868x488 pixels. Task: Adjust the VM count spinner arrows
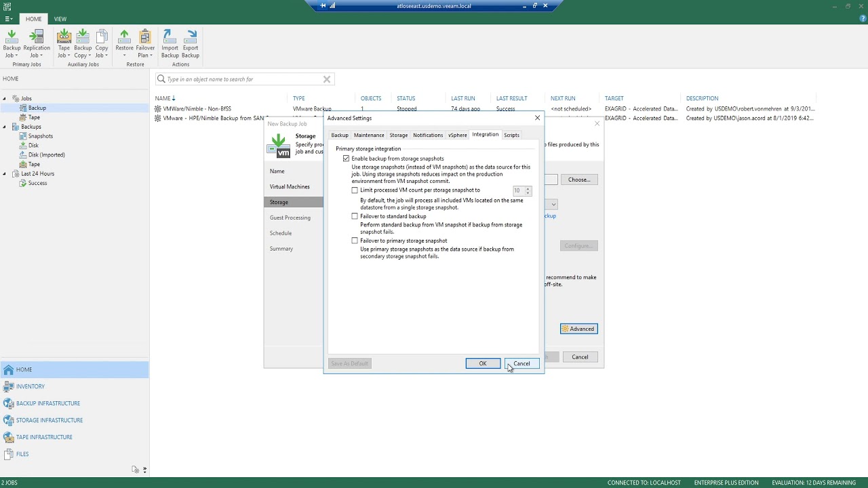tap(528, 191)
